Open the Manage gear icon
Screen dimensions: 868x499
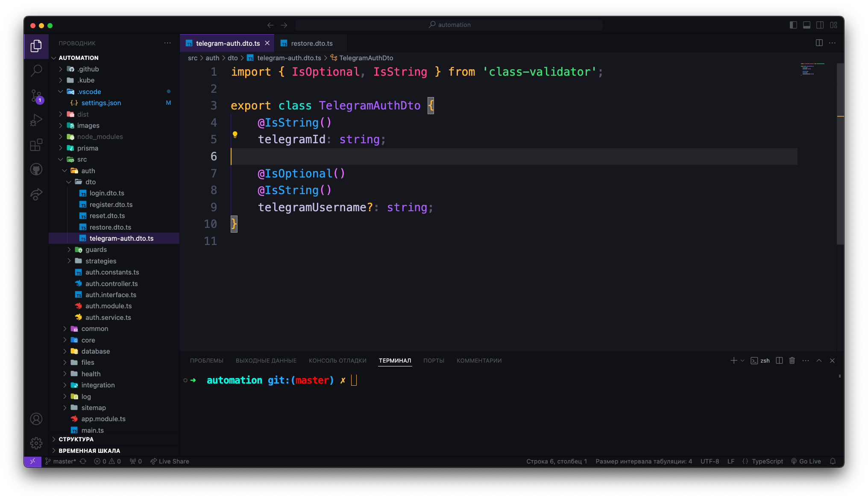coord(36,443)
